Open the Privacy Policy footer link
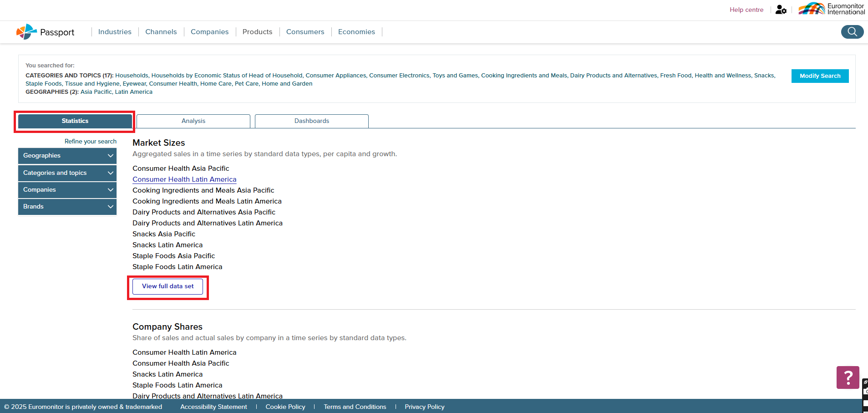868x413 pixels. (424, 407)
